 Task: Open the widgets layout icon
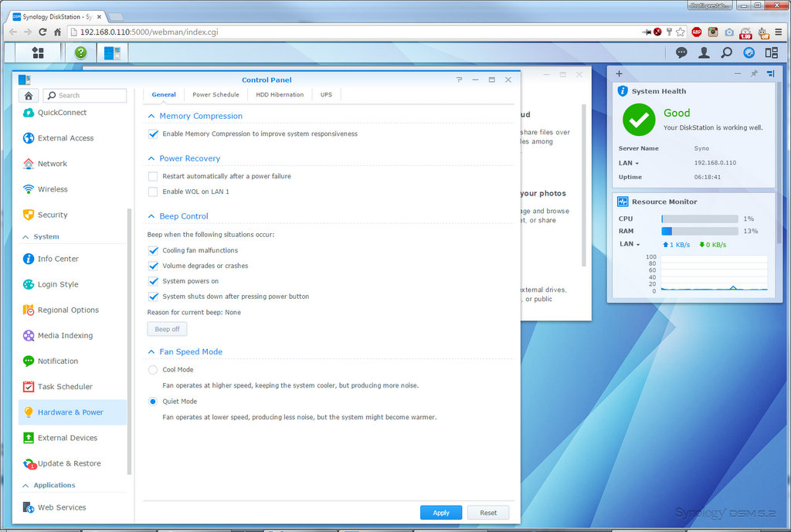[x=772, y=53]
